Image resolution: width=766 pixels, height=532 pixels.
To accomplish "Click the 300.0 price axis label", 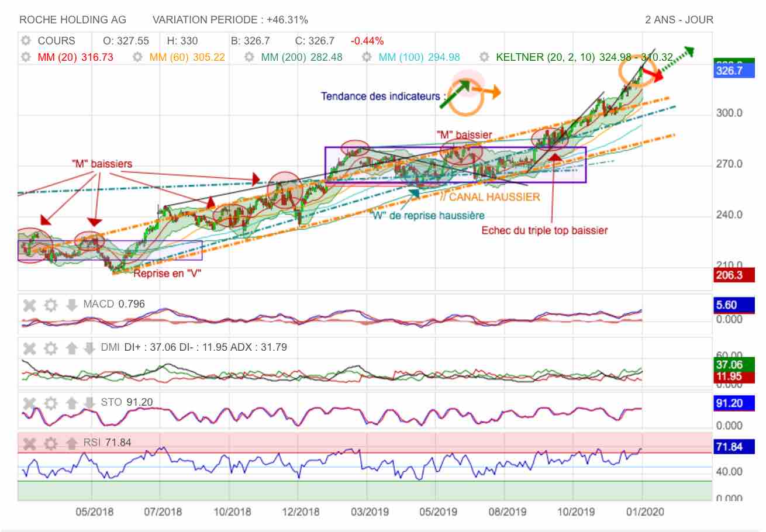I will 729,113.
